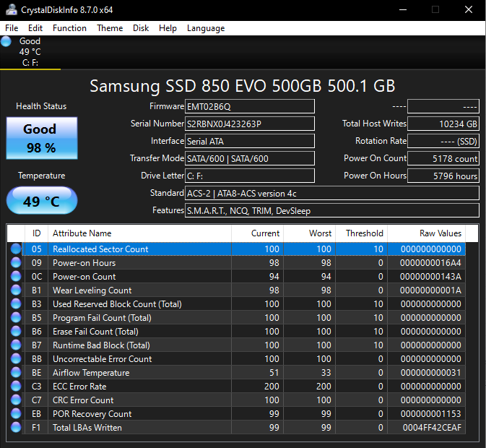Select Total LBAs Written attribute name
This screenshot has width=486, height=448.
point(87,428)
